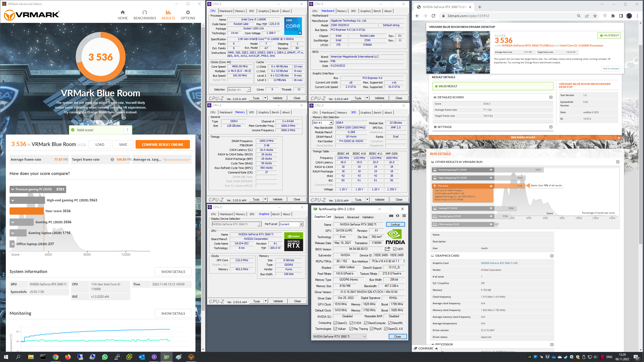
Task: Reload the 3dmark.com browser page
Action: (433, 16)
